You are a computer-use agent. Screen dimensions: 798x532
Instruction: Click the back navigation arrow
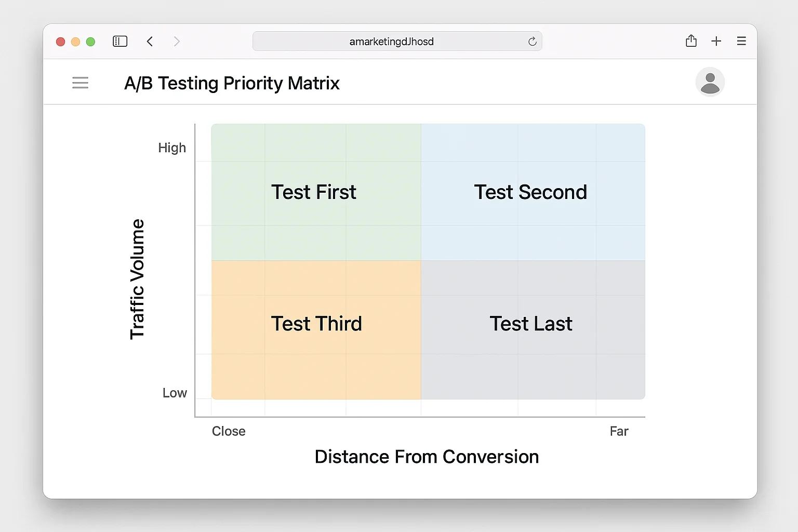pos(150,41)
